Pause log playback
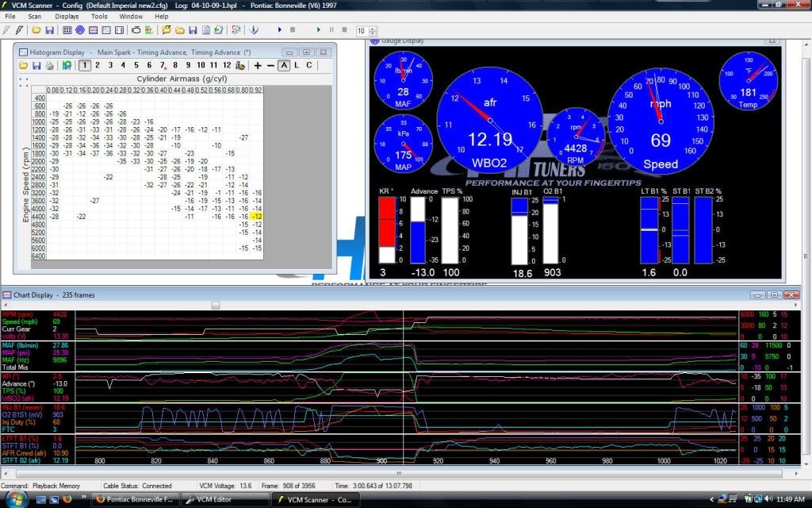This screenshot has width=812, height=508. coord(331,31)
